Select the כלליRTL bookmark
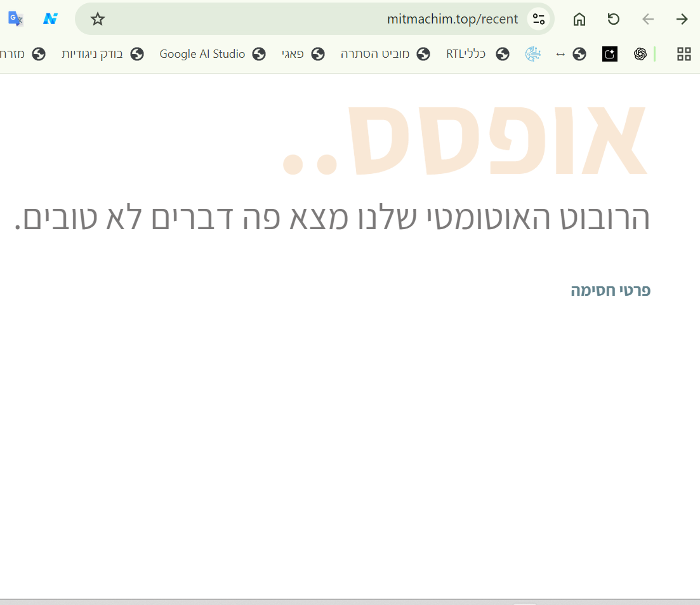Image resolution: width=700 pixels, height=605 pixels. [x=465, y=54]
